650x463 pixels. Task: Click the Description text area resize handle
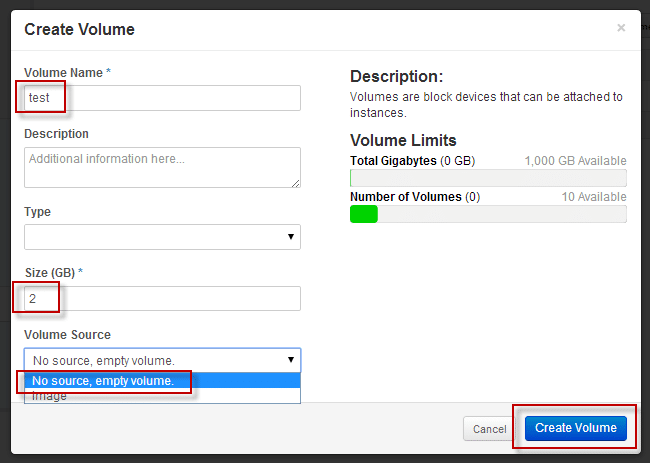pos(295,183)
